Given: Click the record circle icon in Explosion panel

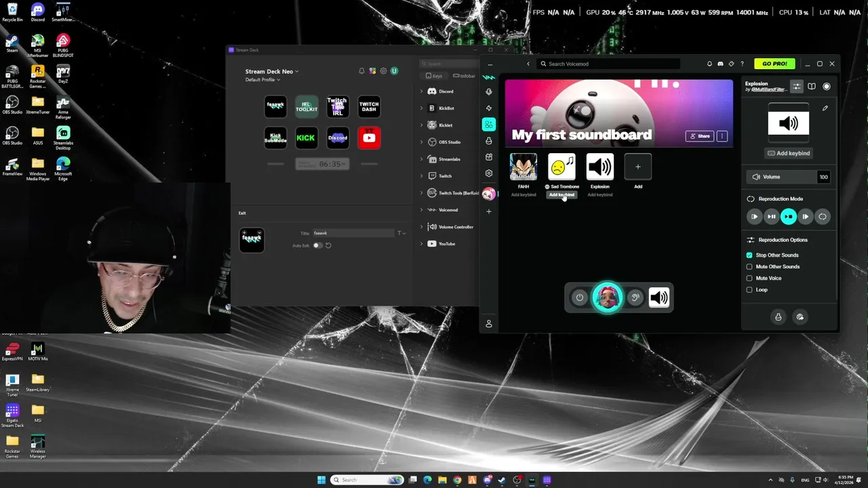Looking at the screenshot, I should (x=826, y=87).
